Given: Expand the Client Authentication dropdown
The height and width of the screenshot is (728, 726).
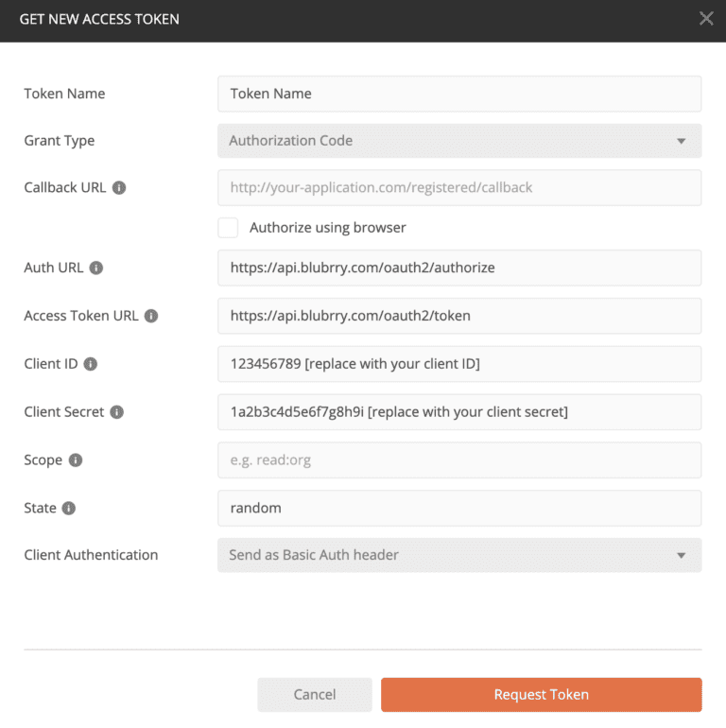Looking at the screenshot, I should (459, 555).
